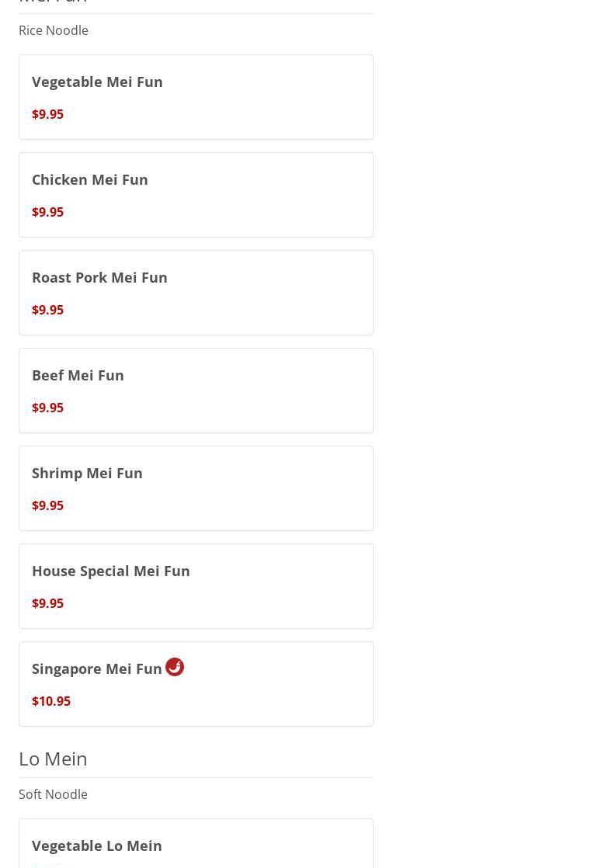The width and height of the screenshot is (598, 868).
Task: Click the spicy chili icon beside Singapore Mei Fun
Action: tap(175, 666)
